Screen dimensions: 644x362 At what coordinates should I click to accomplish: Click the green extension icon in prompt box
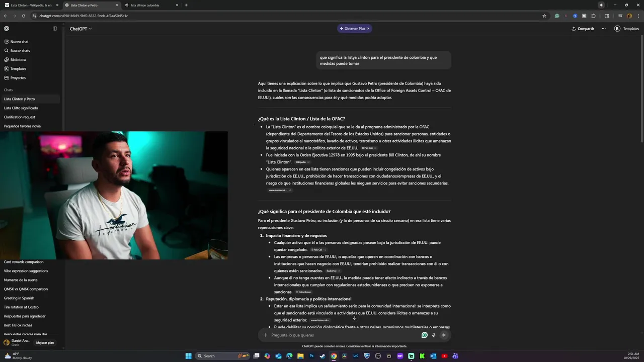tap(425, 335)
